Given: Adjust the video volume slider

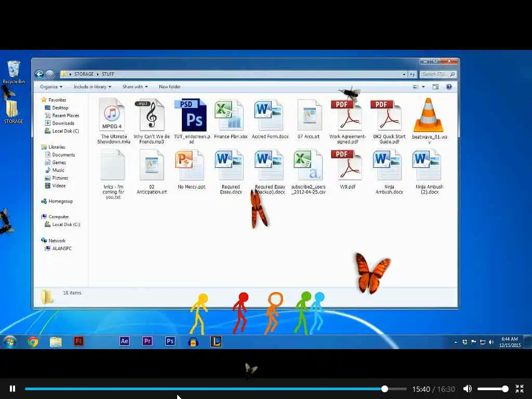Looking at the screenshot, I should pyautogui.click(x=493, y=389).
